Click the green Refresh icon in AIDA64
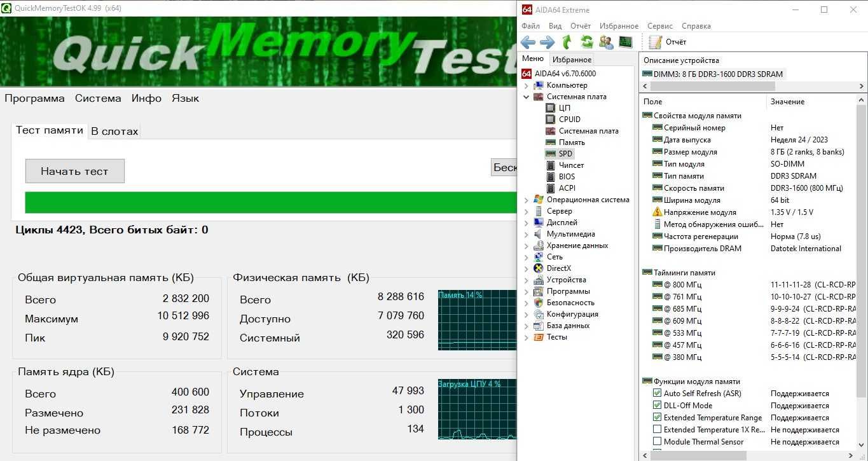This screenshot has height=461, width=868. 586,43
